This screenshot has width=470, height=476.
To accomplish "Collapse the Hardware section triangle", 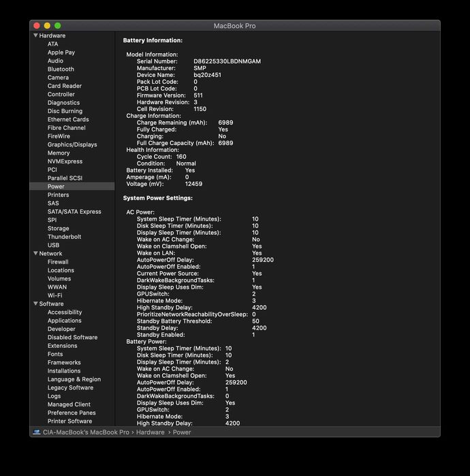I will (35, 35).
